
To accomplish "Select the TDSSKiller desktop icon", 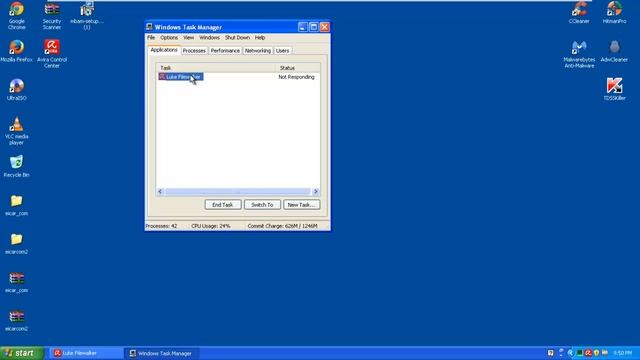I will coord(614,90).
